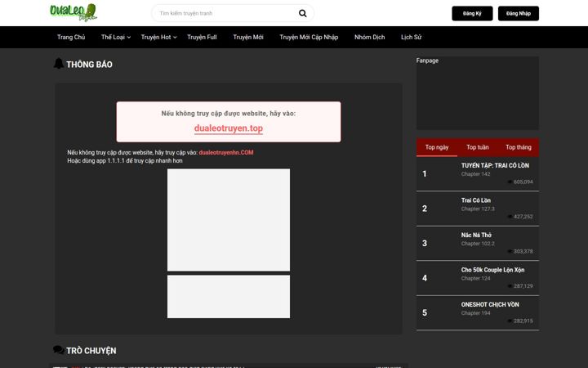Click Chapter 142 text
The width and height of the screenshot is (588, 368).
475,174
